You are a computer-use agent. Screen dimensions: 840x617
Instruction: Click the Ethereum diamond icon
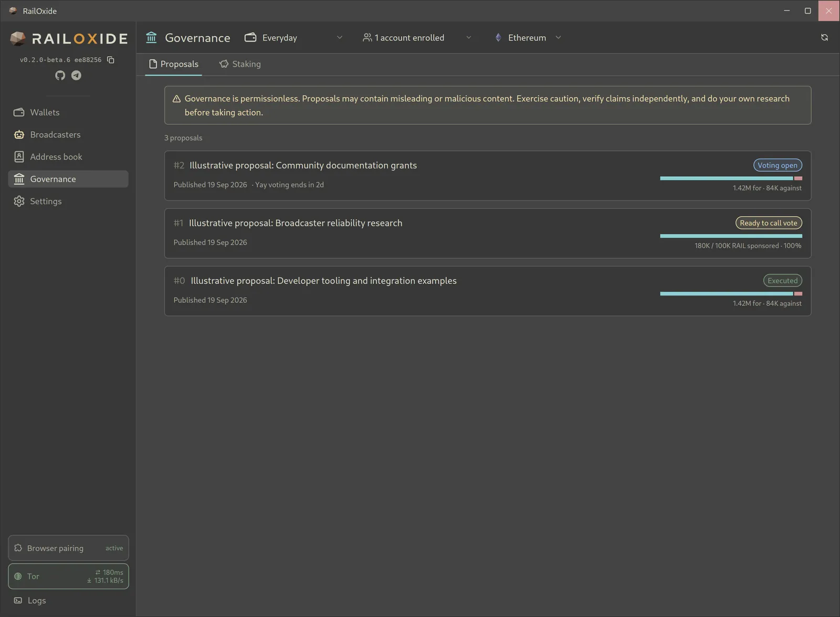[x=498, y=37]
